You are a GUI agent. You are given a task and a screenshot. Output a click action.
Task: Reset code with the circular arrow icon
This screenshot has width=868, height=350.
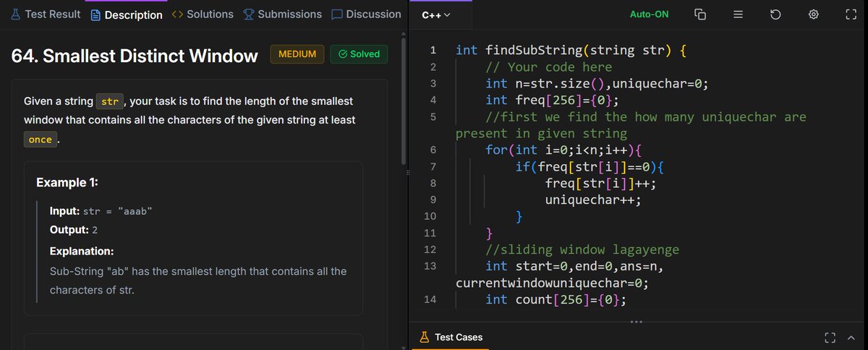775,14
